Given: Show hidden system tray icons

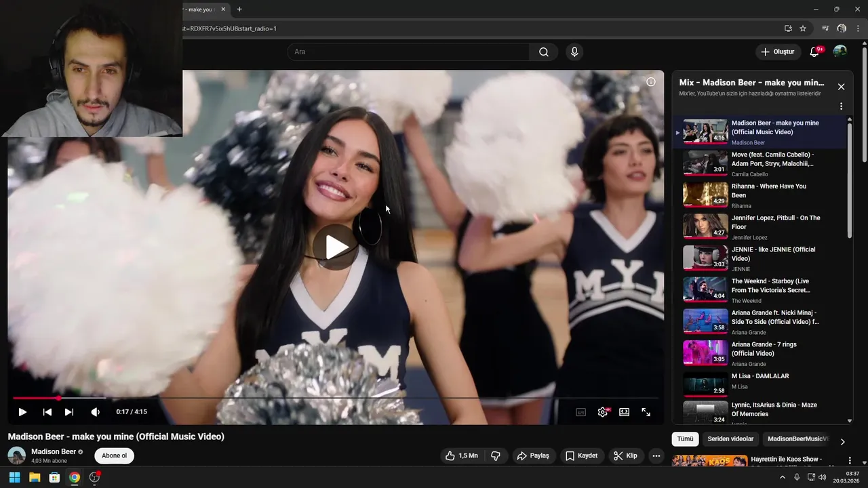Looking at the screenshot, I should pyautogui.click(x=782, y=477).
